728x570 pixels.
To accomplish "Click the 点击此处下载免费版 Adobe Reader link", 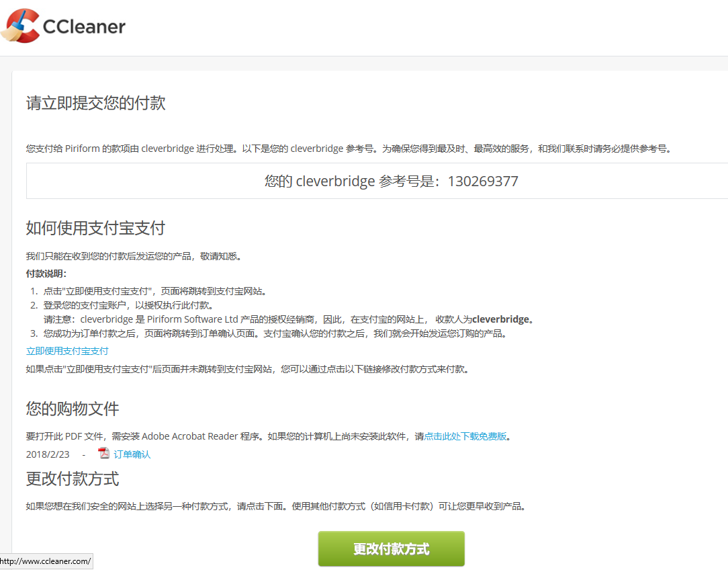I will coord(465,436).
